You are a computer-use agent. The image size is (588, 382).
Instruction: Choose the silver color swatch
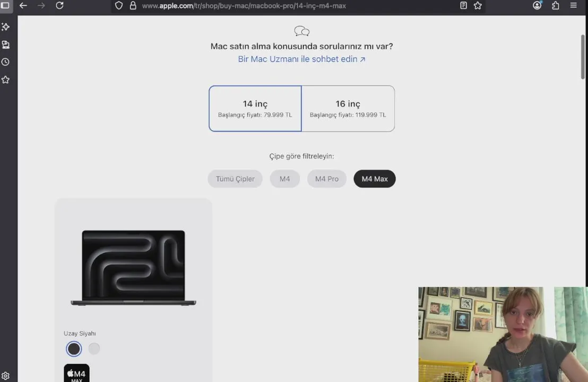[94, 349]
